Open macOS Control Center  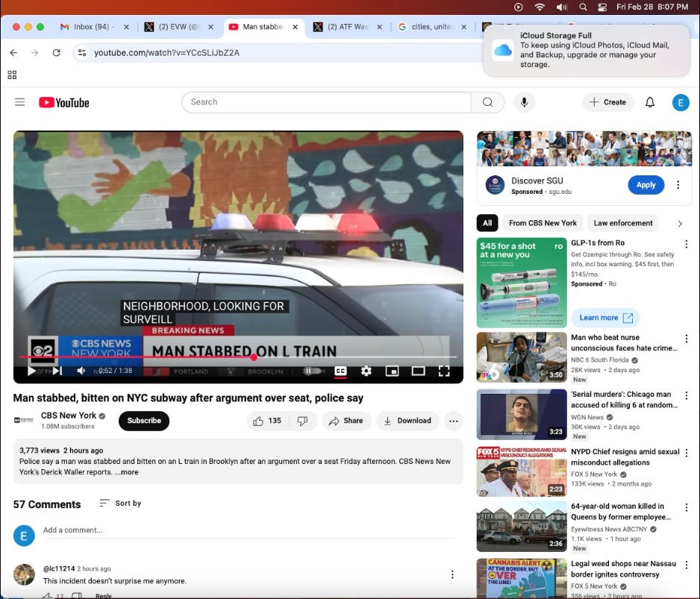click(x=602, y=7)
